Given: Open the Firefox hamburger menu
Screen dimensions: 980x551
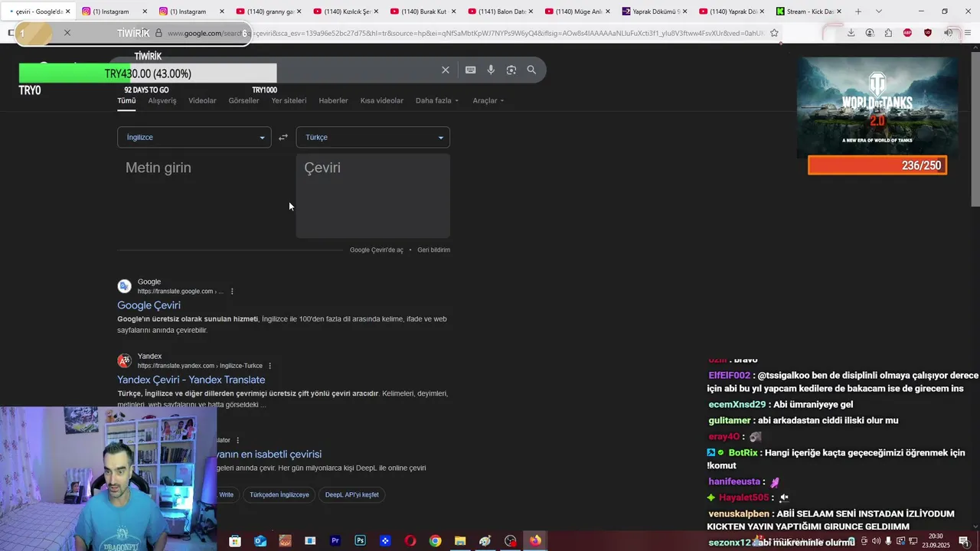Looking at the screenshot, I should [968, 33].
